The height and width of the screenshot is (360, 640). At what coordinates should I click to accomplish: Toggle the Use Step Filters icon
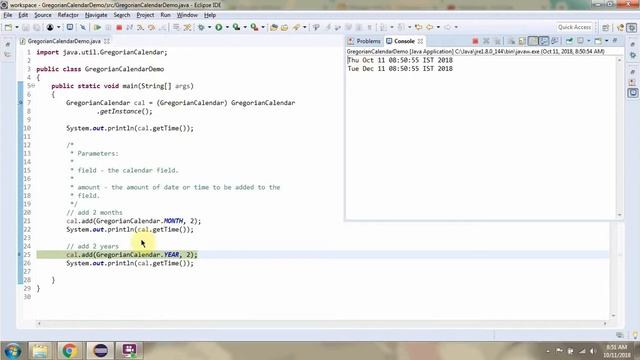187,27
